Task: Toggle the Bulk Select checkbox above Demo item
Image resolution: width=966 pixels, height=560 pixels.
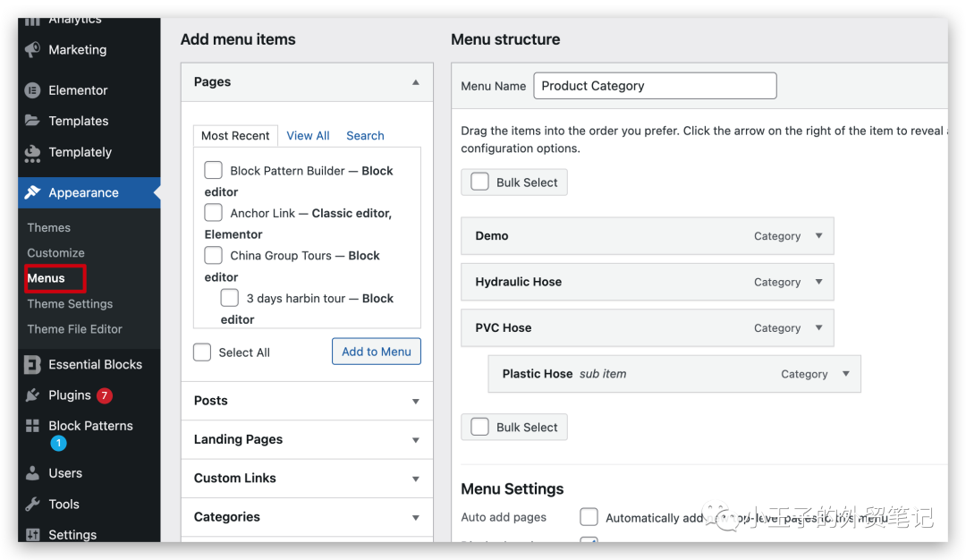Action: 480,182
